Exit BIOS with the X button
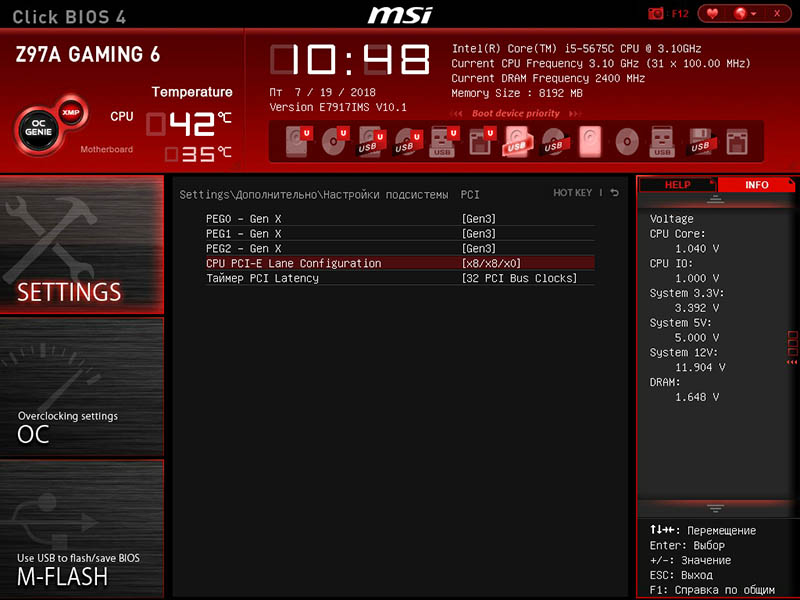800x600 pixels. pyautogui.click(x=777, y=13)
